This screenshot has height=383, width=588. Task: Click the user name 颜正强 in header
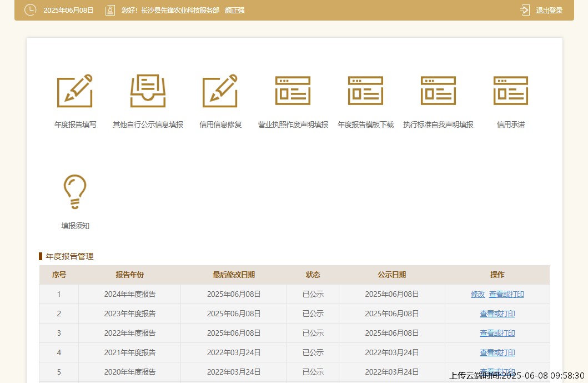pos(235,11)
